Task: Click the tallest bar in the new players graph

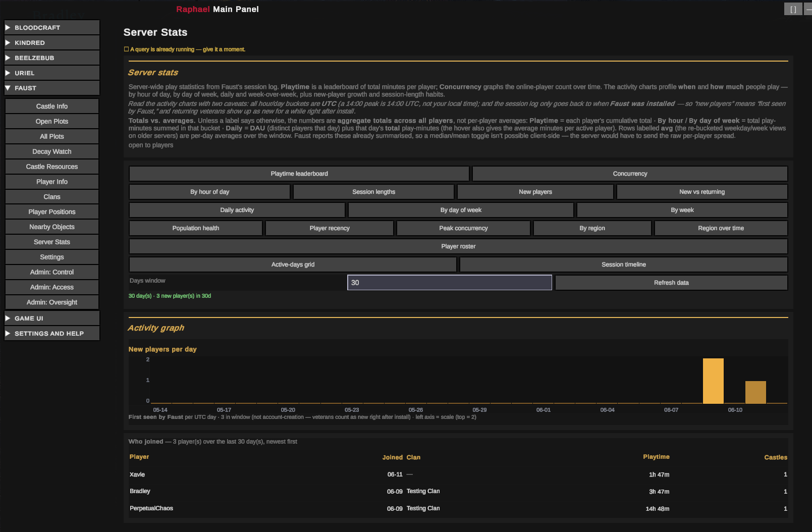Action: tap(713, 381)
